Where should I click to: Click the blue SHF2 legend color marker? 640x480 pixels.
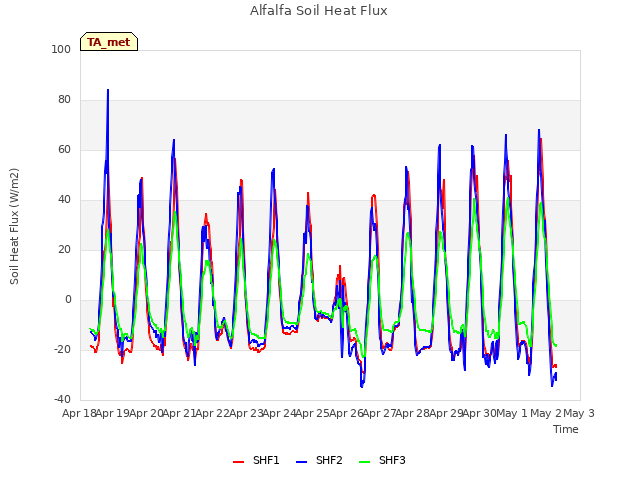point(301,462)
